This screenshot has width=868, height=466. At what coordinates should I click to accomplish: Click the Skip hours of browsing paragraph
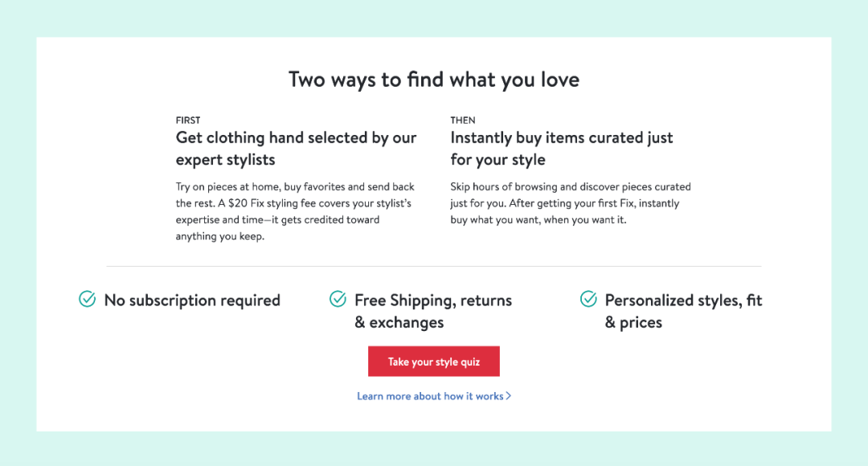point(571,187)
